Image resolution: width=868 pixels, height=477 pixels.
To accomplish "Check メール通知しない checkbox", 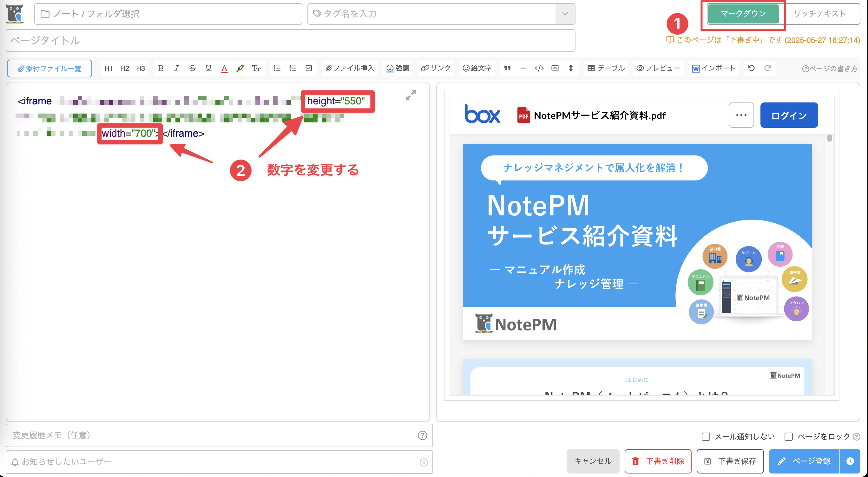I will click(706, 437).
